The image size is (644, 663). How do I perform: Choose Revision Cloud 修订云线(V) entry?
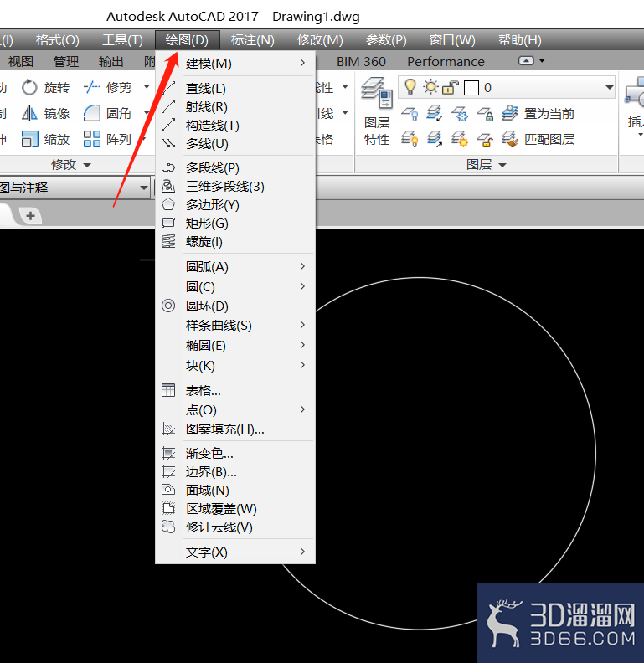(x=235, y=527)
